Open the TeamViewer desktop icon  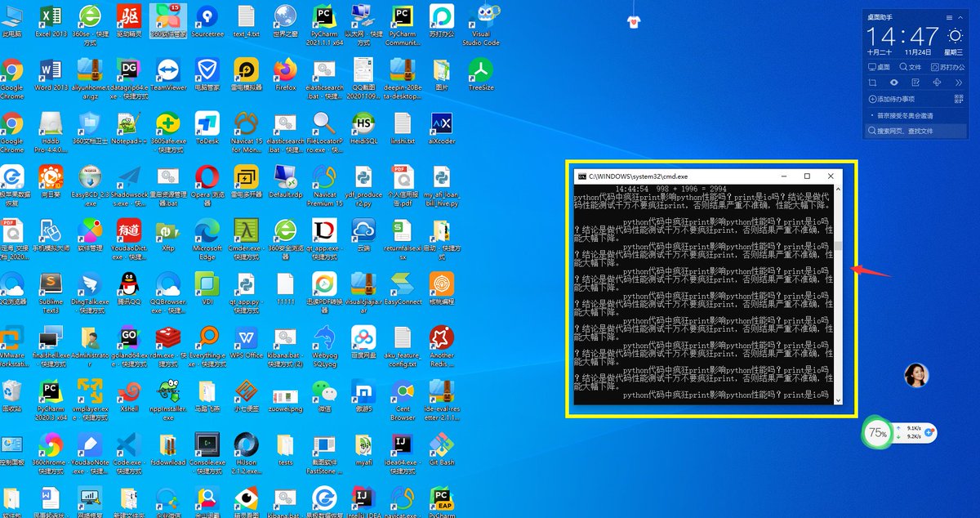tap(168, 74)
